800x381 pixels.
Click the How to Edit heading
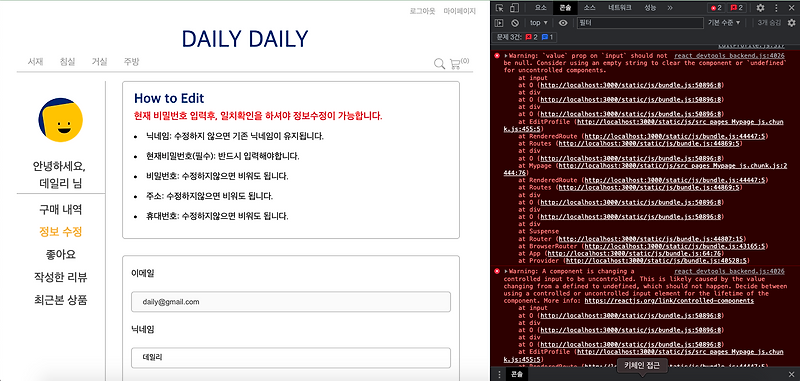169,98
